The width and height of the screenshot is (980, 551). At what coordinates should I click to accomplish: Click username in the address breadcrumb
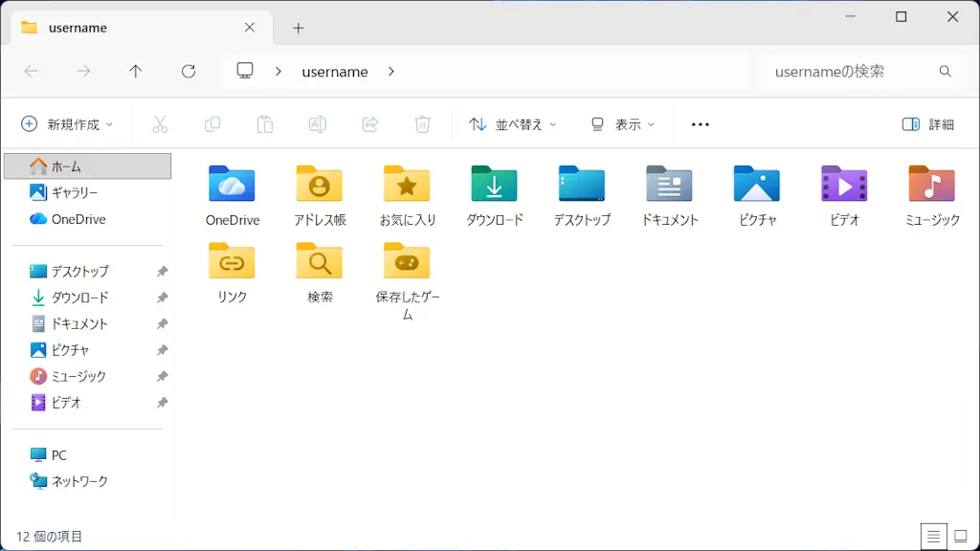335,72
